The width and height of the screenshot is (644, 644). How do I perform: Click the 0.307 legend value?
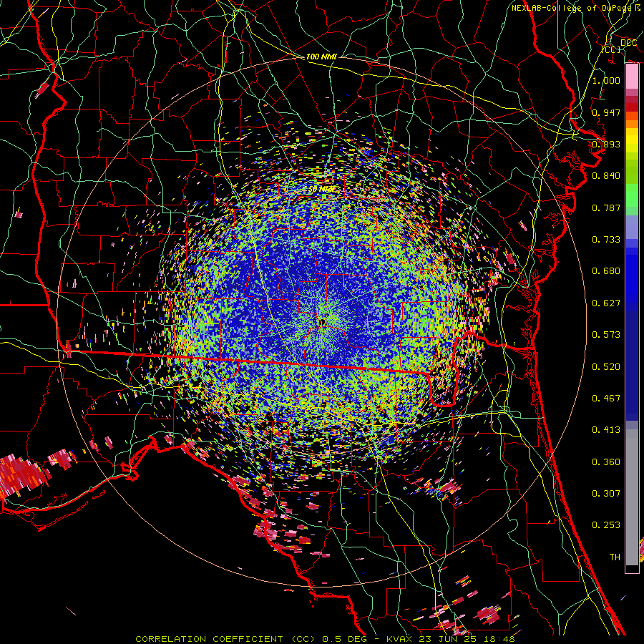[606, 493]
